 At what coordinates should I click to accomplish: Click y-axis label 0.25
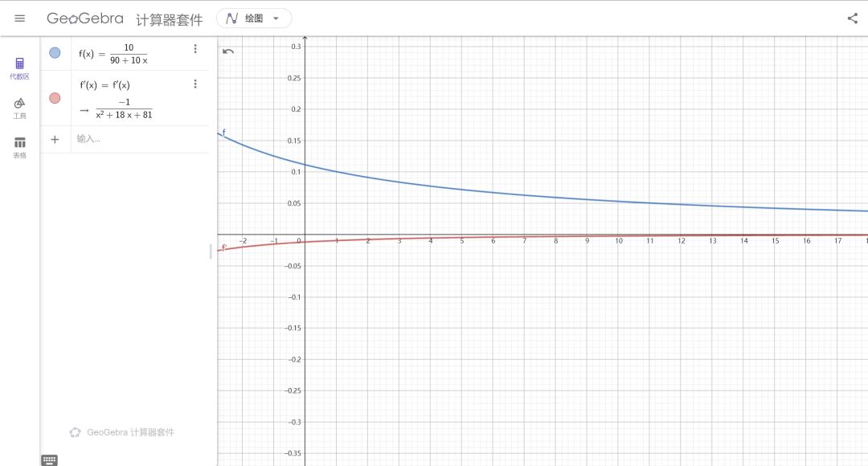click(x=294, y=78)
